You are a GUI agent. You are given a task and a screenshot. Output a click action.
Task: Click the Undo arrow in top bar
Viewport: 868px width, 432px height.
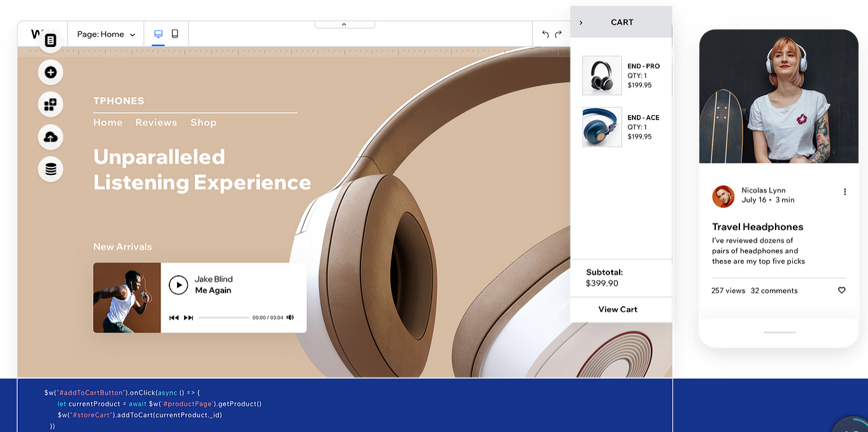[545, 34]
